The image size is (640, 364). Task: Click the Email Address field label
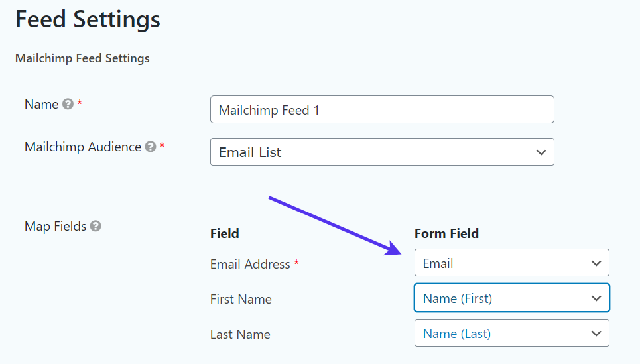tap(250, 264)
